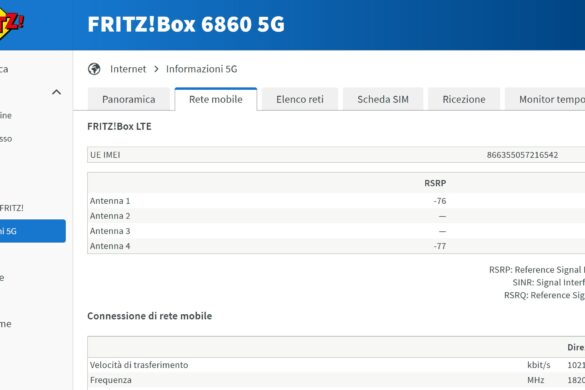Screen dimensions: 585x390
Task: Click the Connessione di rete mobile heading
Action: click(150, 316)
